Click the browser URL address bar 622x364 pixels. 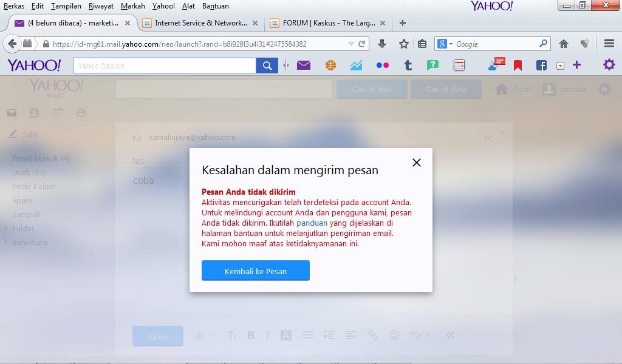point(199,44)
